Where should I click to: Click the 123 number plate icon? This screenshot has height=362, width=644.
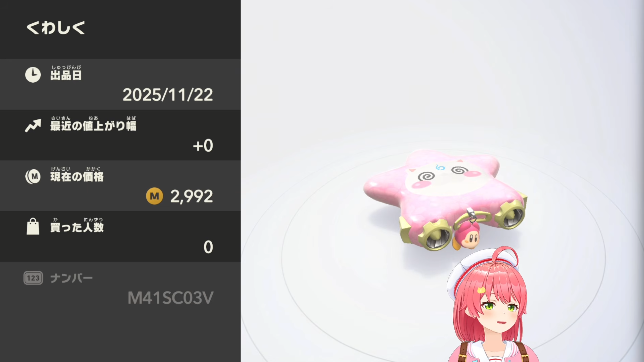(x=33, y=278)
